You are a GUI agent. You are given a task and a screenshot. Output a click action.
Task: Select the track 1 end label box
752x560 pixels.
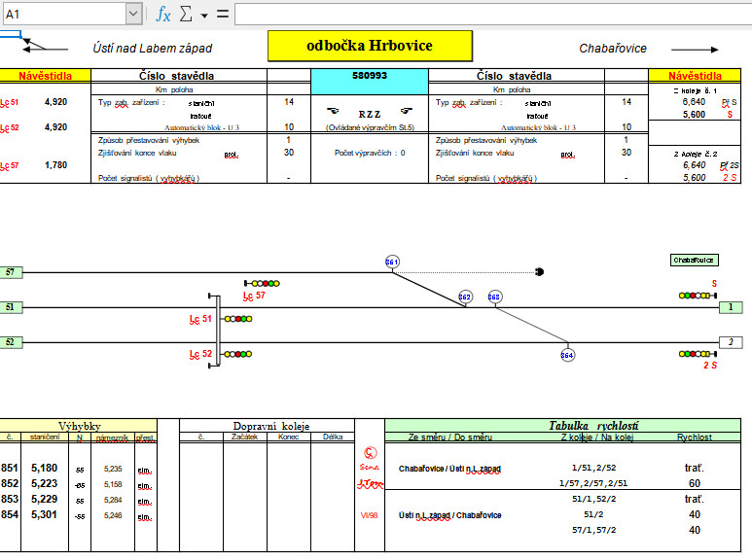(x=731, y=307)
